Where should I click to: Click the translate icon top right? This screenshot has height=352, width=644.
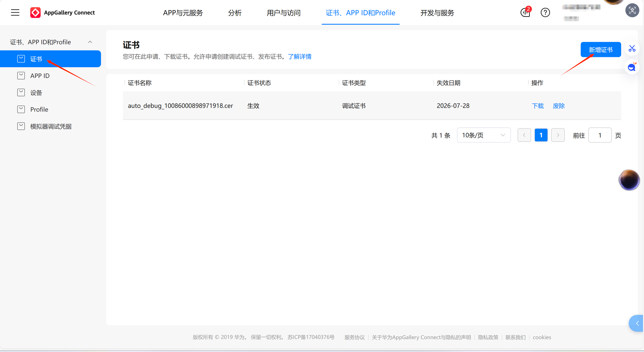[632, 10]
